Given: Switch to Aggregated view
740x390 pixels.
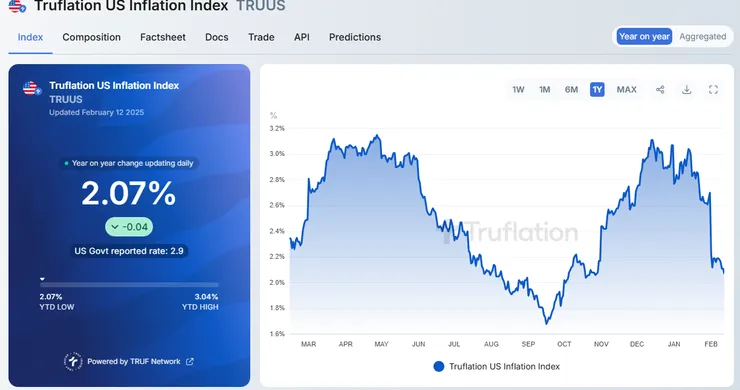Looking at the screenshot, I should 703,36.
